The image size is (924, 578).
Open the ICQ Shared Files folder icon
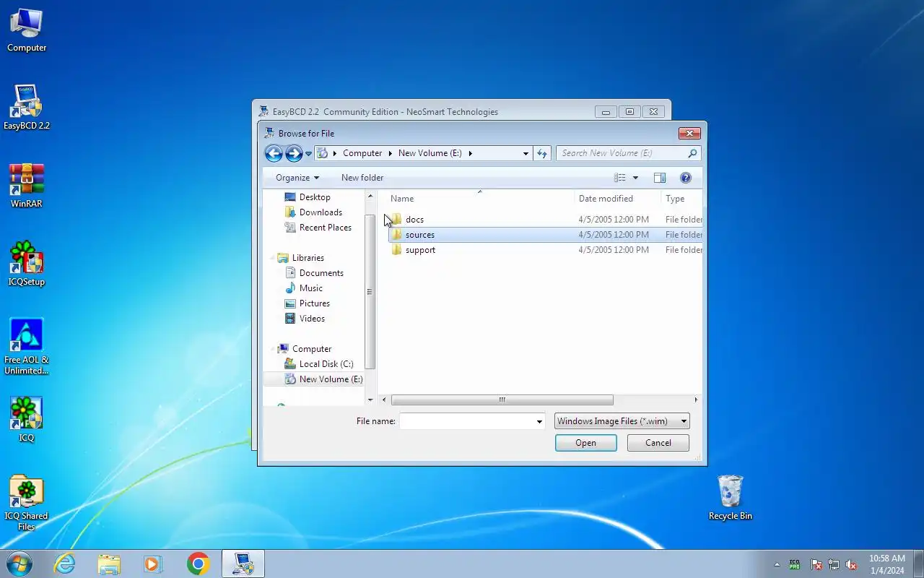pyautogui.click(x=27, y=503)
